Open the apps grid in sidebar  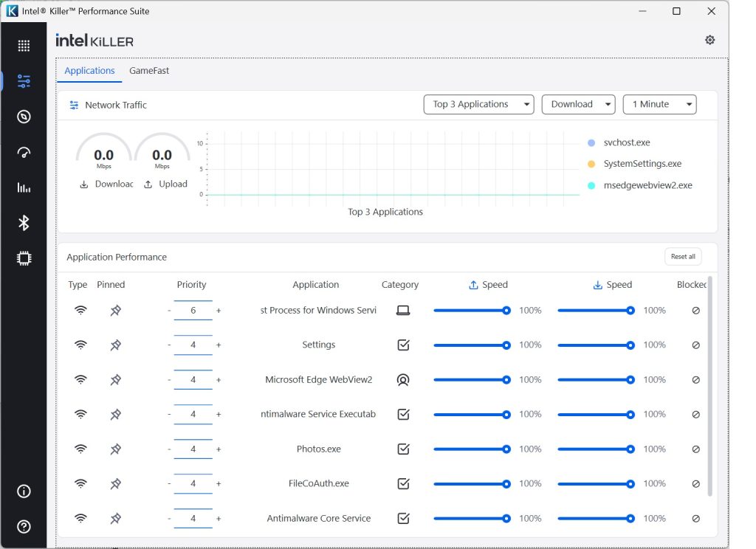click(x=24, y=46)
